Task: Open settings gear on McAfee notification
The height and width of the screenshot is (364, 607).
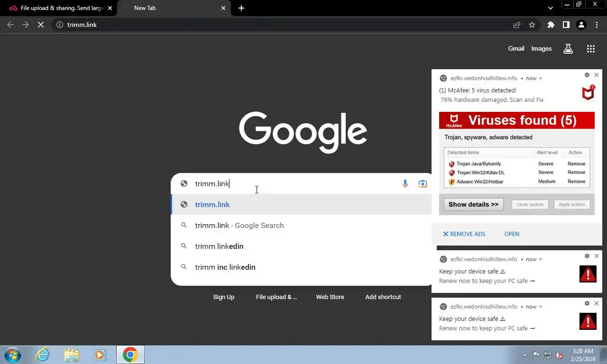Action: [x=587, y=75]
